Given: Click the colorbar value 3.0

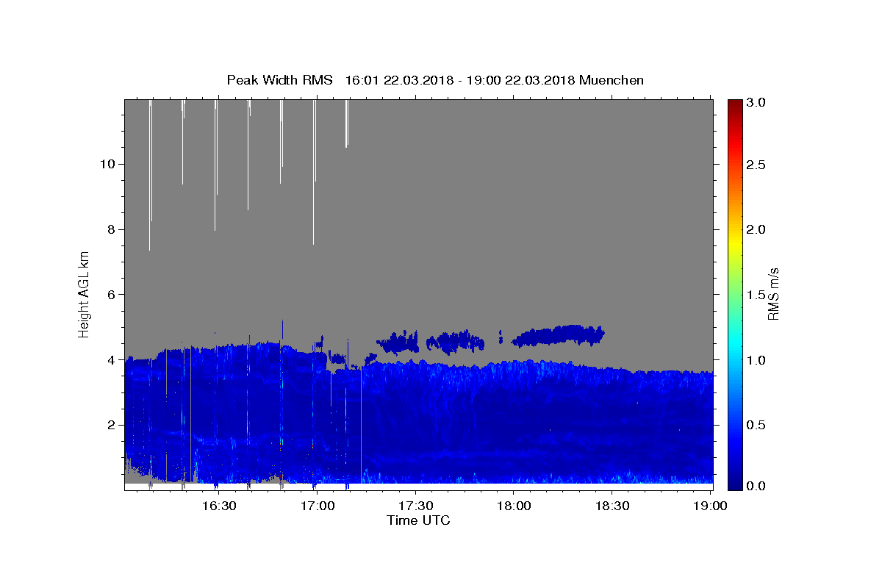Looking at the screenshot, I should [757, 102].
